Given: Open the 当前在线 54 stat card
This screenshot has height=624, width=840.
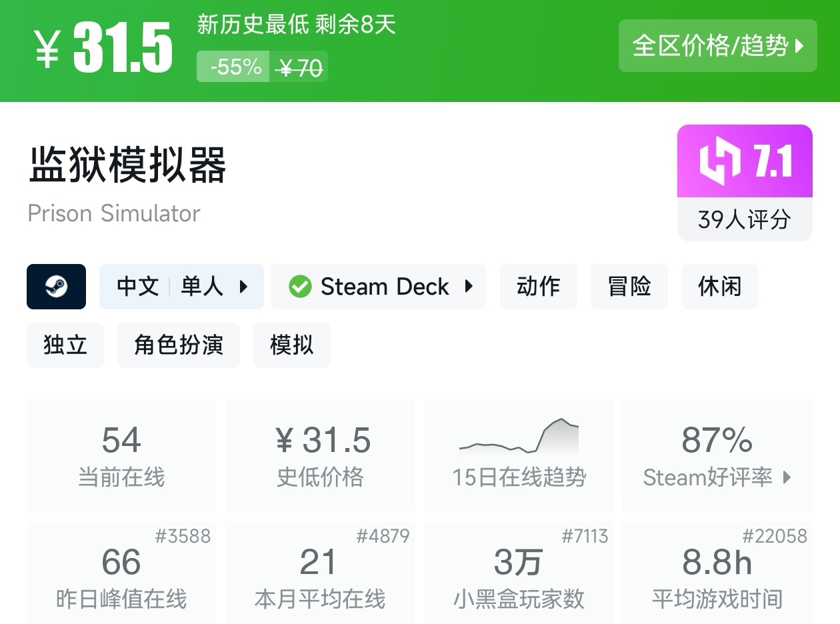Looking at the screenshot, I should pyautogui.click(x=121, y=455).
